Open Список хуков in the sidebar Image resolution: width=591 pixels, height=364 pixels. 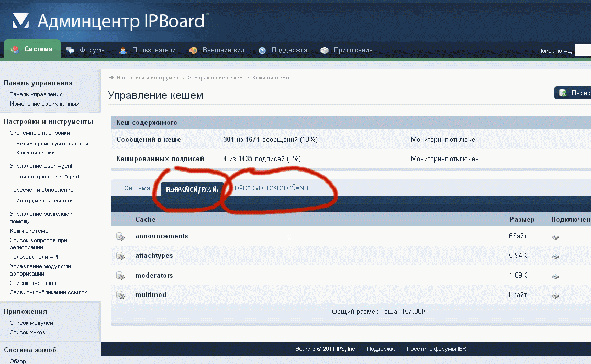[27, 332]
